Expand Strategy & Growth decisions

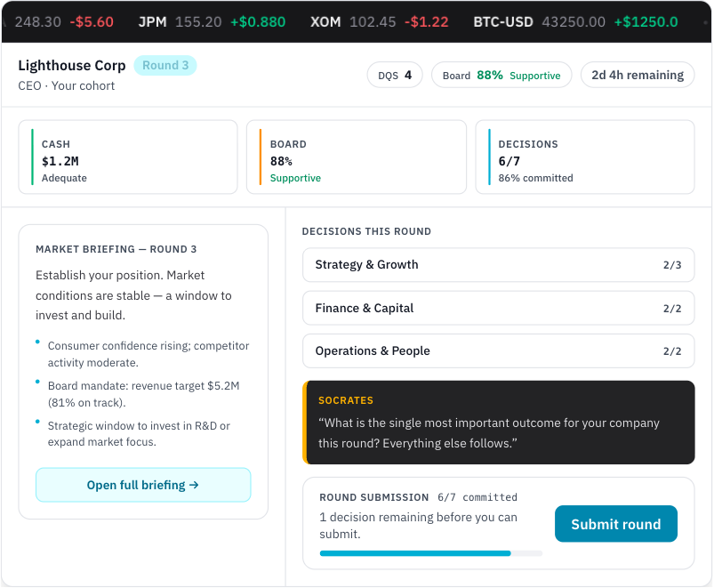[x=498, y=265]
